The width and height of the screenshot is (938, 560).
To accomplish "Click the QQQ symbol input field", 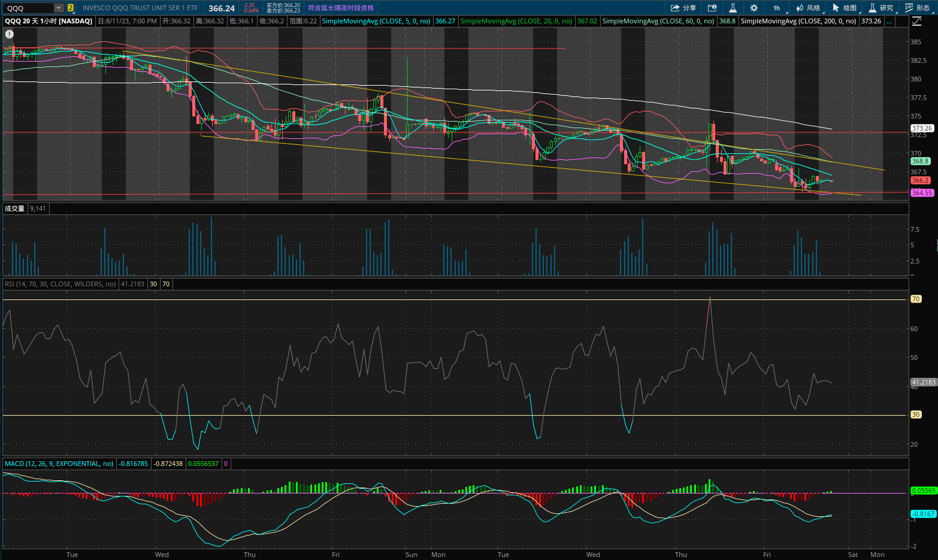I will [x=29, y=8].
